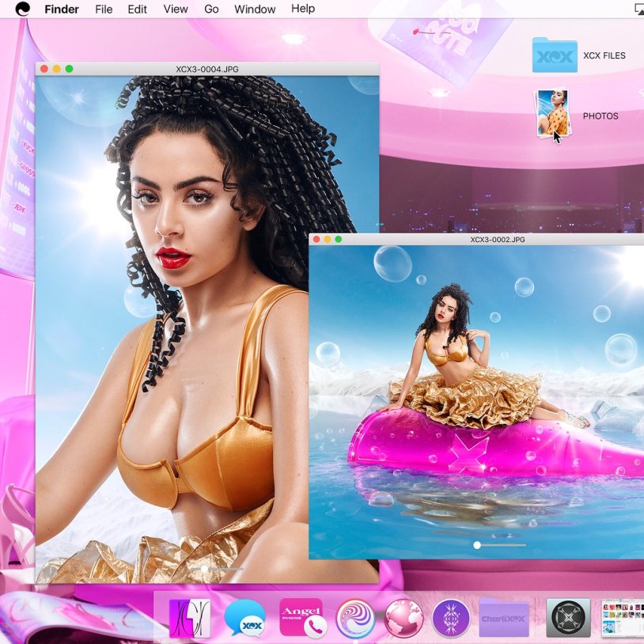The height and width of the screenshot is (644, 644).
Task: Click the PHOTOS label text
Action: click(x=602, y=116)
